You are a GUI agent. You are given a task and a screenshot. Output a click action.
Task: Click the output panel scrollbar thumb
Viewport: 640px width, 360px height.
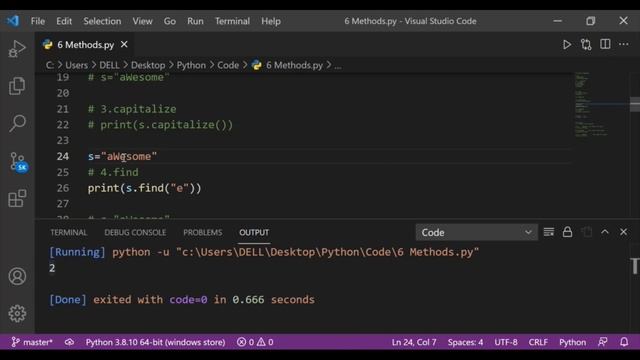(x=635, y=267)
